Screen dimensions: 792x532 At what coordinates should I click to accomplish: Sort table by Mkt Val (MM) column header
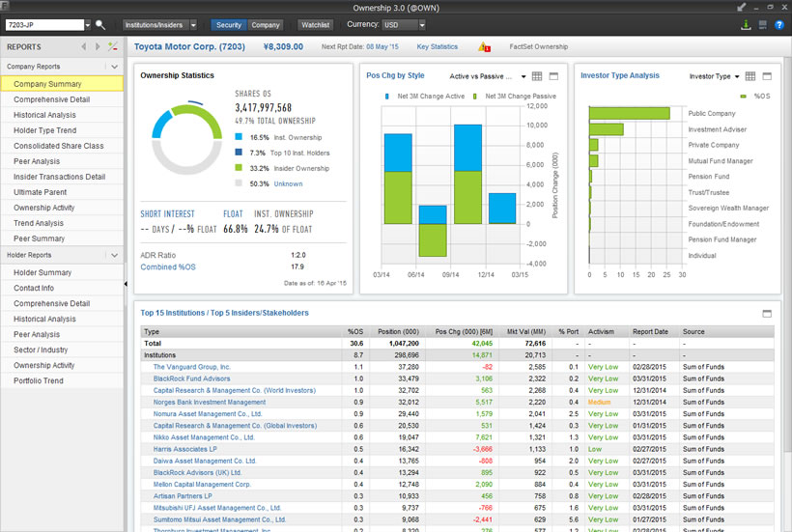(x=525, y=331)
